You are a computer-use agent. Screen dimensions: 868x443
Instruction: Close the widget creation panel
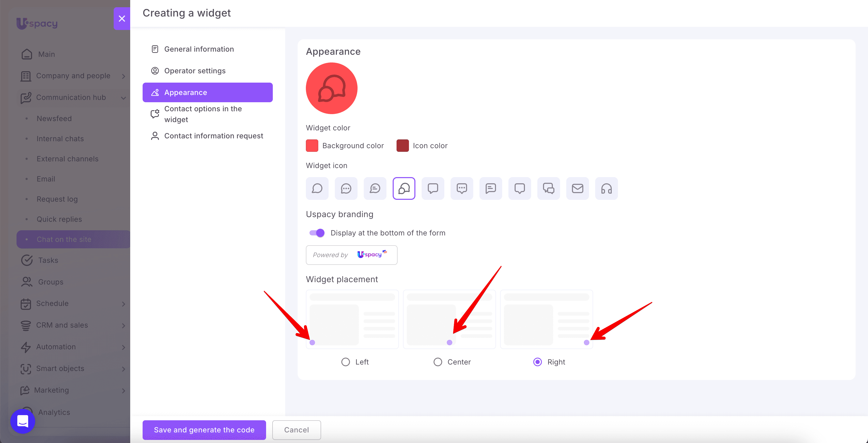click(122, 19)
